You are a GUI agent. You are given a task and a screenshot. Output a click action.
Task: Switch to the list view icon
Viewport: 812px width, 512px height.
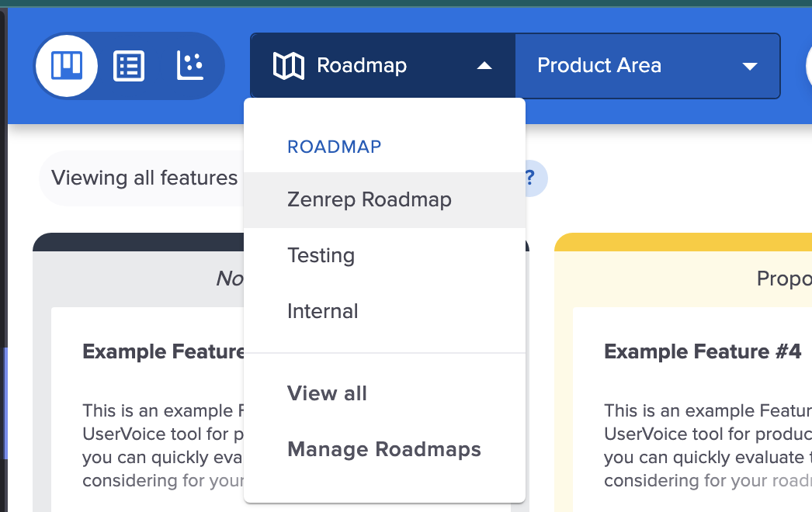click(129, 66)
